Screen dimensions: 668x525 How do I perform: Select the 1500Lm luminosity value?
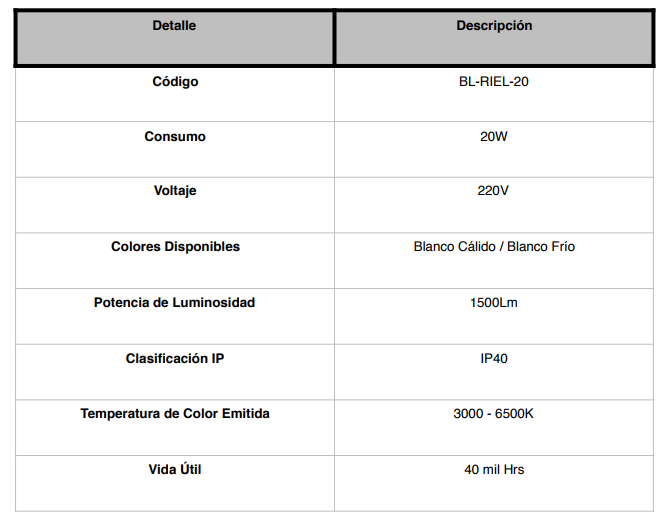coord(493,303)
